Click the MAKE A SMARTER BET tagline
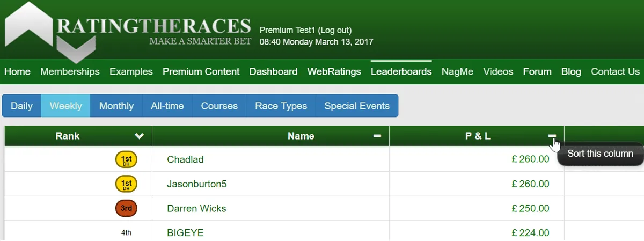Viewport: 644px width, 241px height. coord(200,42)
